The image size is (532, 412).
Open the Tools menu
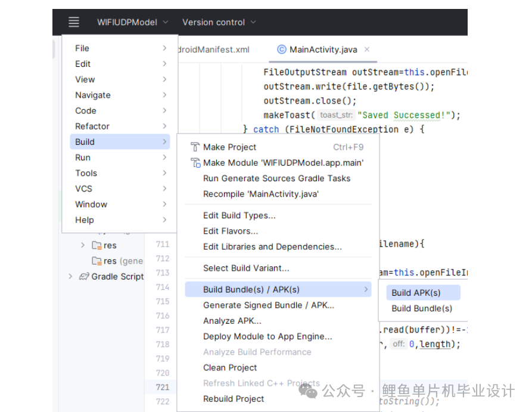(120, 174)
